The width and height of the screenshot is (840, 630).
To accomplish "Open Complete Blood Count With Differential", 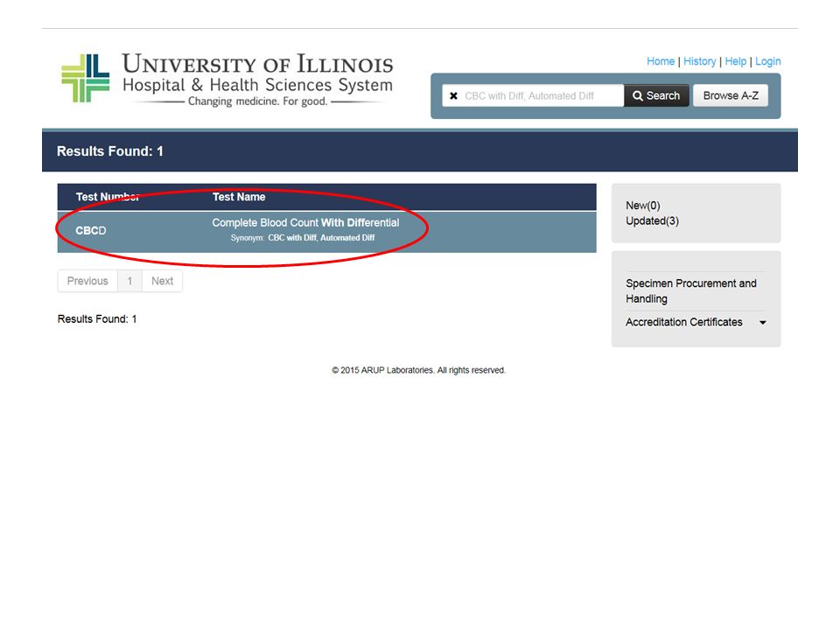I will (305, 223).
